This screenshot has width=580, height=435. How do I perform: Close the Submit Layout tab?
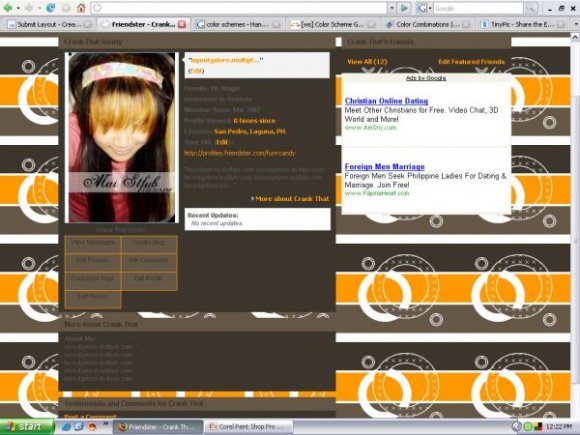(x=88, y=25)
